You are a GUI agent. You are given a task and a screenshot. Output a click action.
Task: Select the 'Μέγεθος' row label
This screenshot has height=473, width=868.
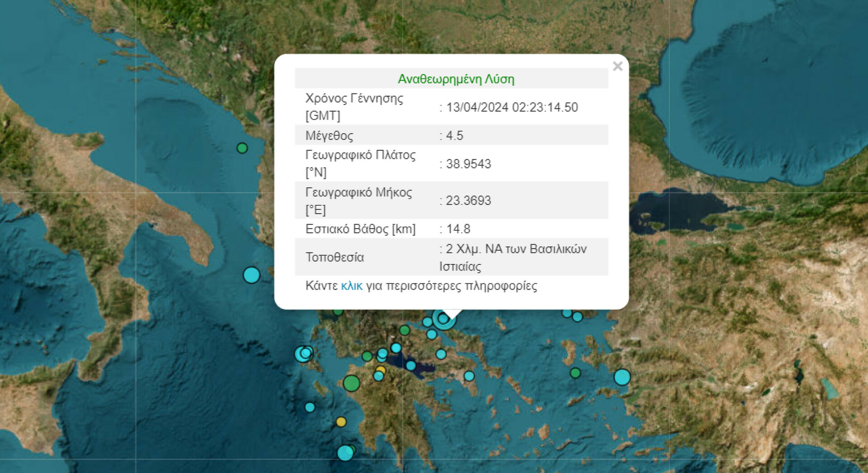point(329,136)
